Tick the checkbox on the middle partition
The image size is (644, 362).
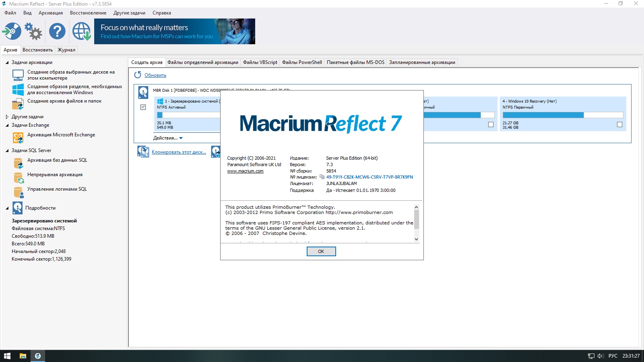(491, 125)
